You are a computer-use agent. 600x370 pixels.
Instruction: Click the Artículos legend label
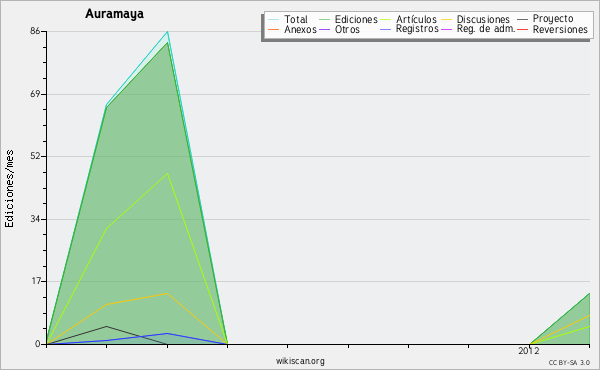click(x=416, y=19)
